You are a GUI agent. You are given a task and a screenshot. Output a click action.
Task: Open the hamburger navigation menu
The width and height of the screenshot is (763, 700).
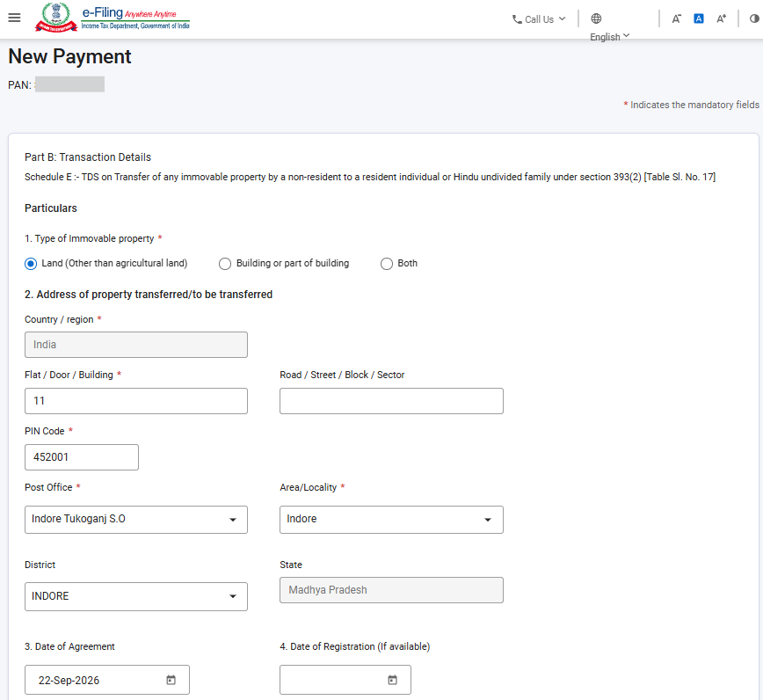point(15,18)
